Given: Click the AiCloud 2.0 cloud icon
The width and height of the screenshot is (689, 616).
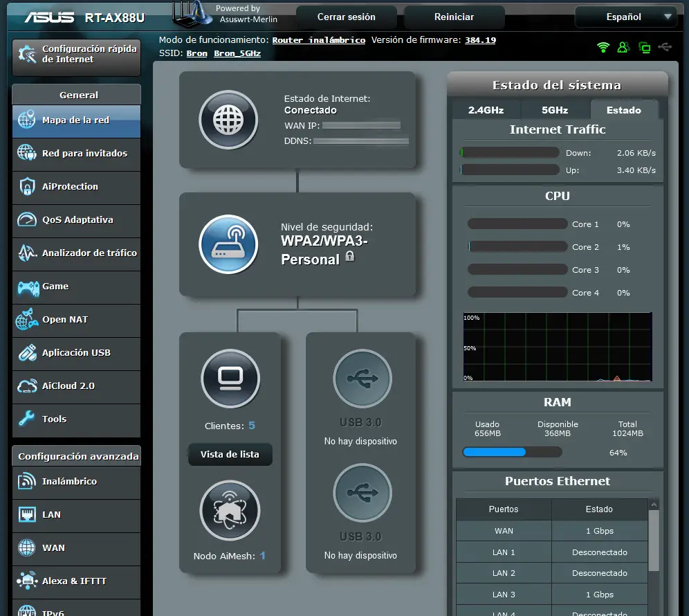Looking at the screenshot, I should pos(27,386).
